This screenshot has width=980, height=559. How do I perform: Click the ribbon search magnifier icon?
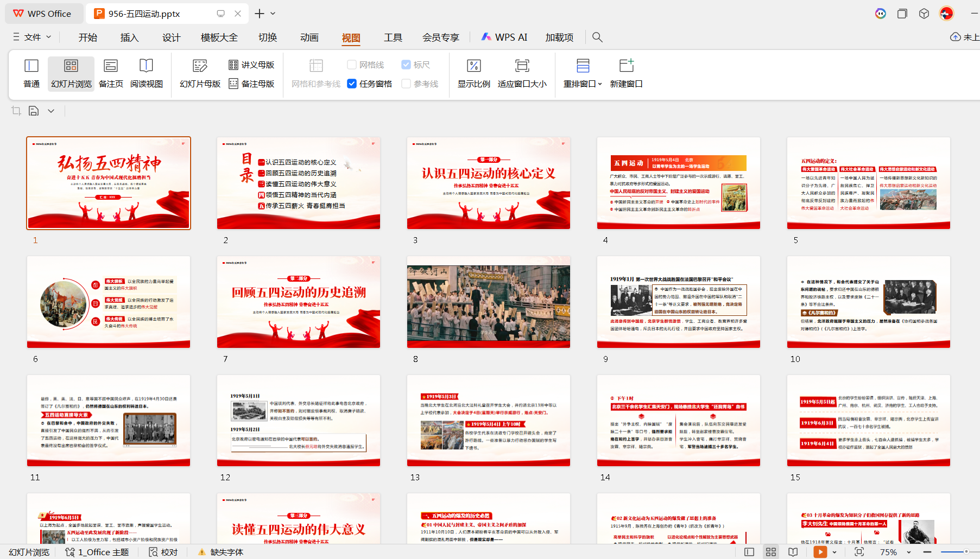tap(597, 37)
